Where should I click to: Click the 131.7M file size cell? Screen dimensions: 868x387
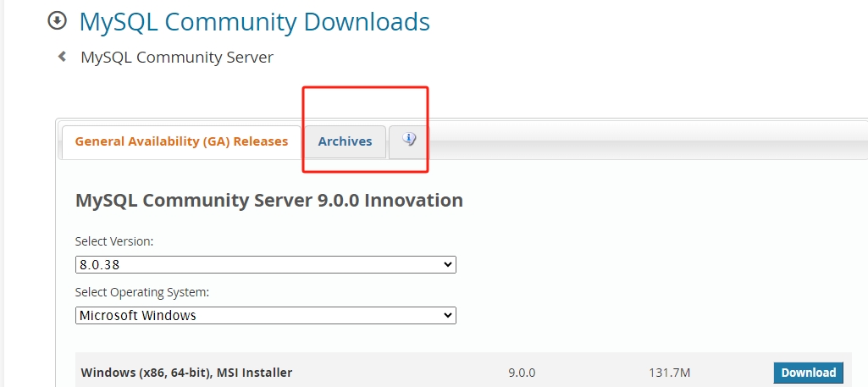click(669, 373)
